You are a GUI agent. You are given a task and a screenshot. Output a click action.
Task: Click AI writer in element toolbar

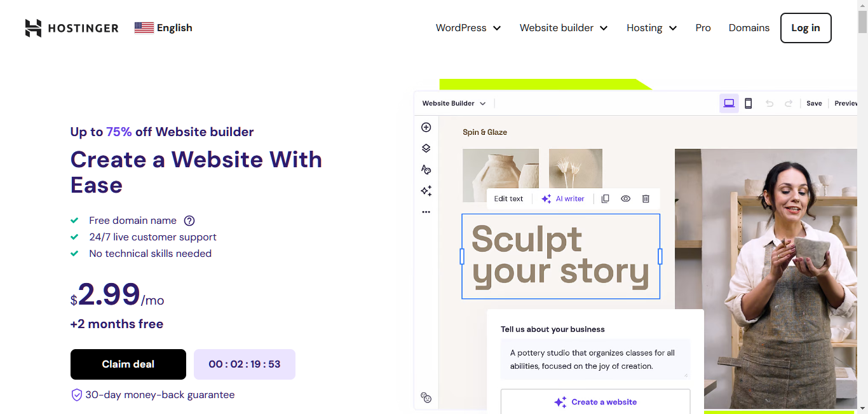563,198
